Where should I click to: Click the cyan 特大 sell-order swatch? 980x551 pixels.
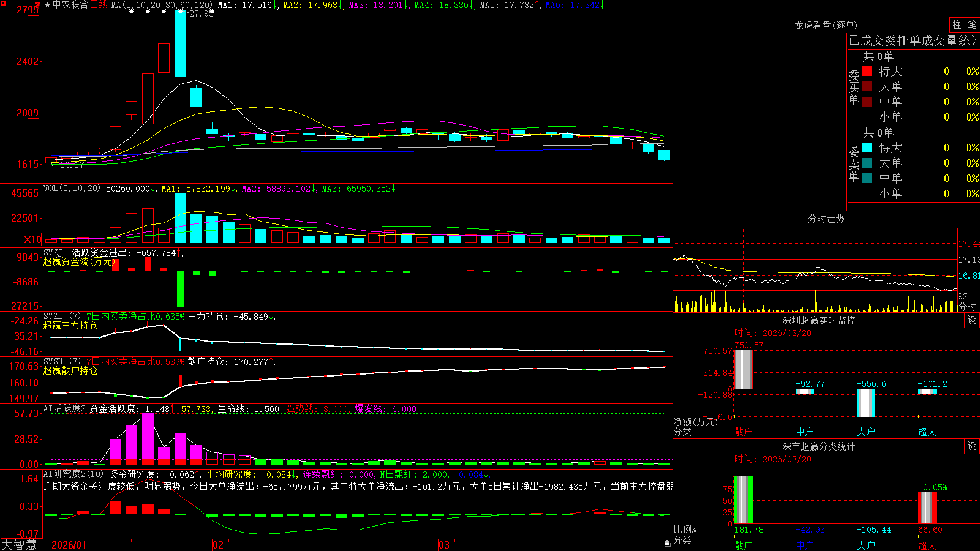coord(867,148)
